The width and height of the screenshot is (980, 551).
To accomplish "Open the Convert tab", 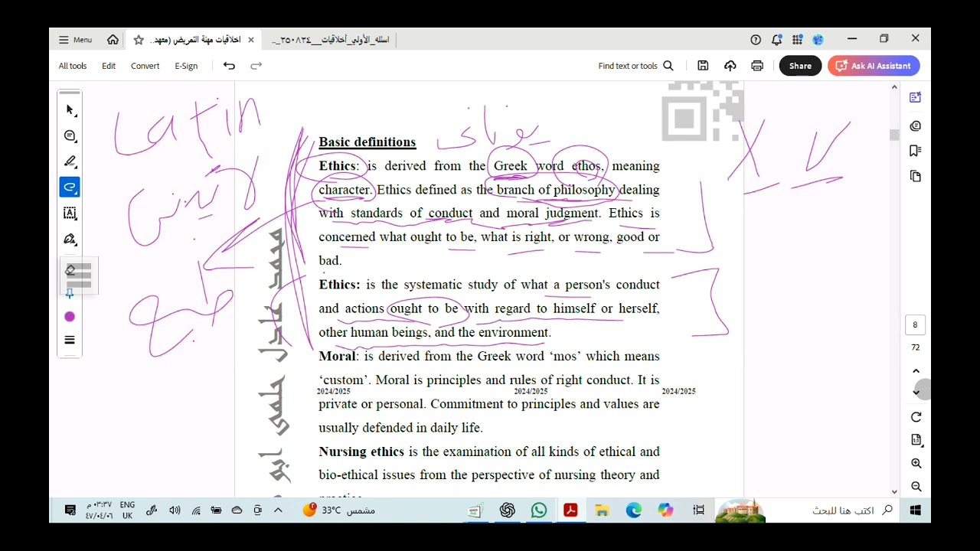I will coord(145,66).
